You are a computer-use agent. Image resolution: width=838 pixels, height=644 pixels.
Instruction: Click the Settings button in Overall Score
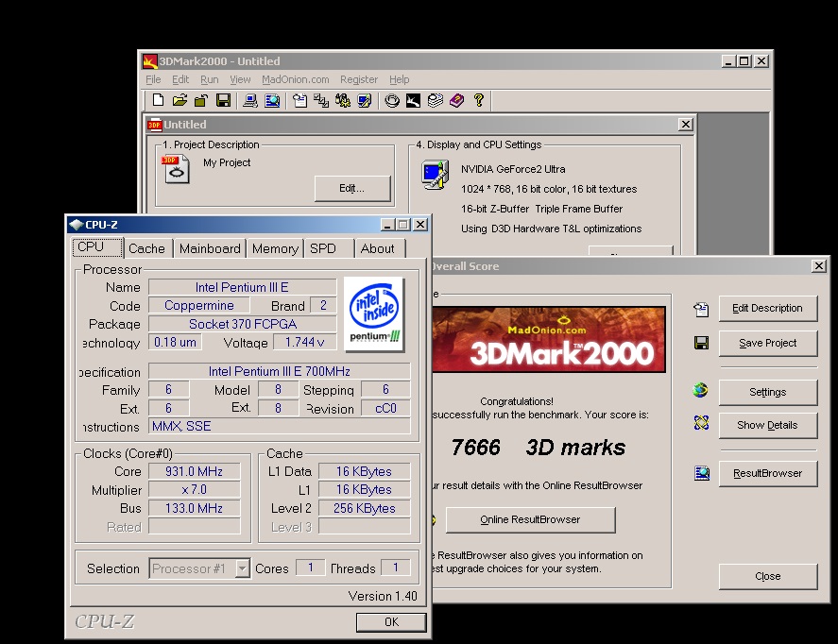767,393
